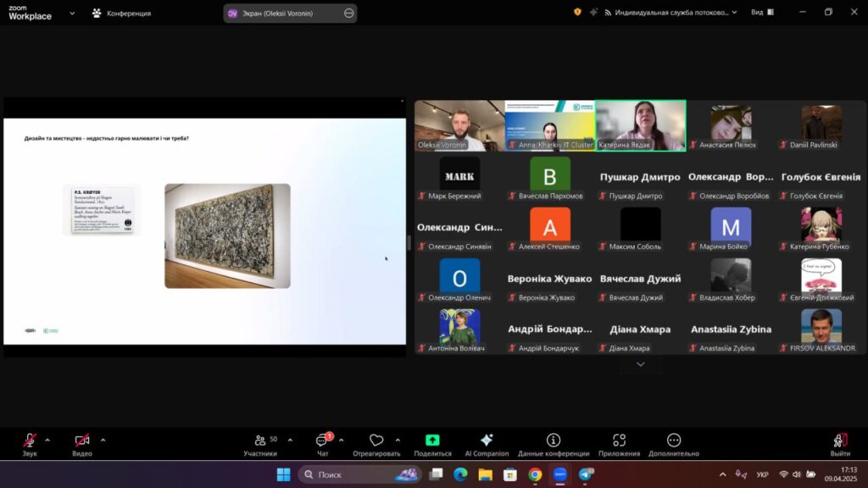Select FIRSOV ALEKSANDR's participant tile
Viewport: 868px width, 488px height.
tap(821, 330)
